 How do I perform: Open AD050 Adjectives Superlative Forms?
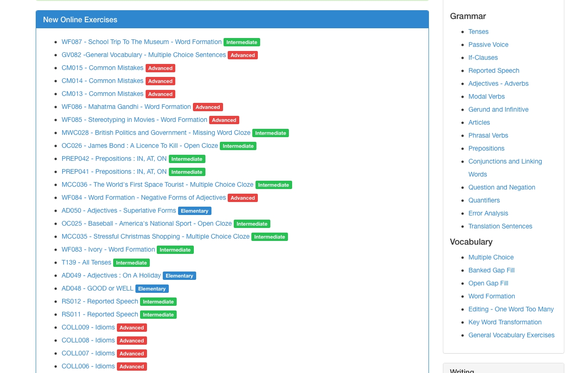click(119, 210)
